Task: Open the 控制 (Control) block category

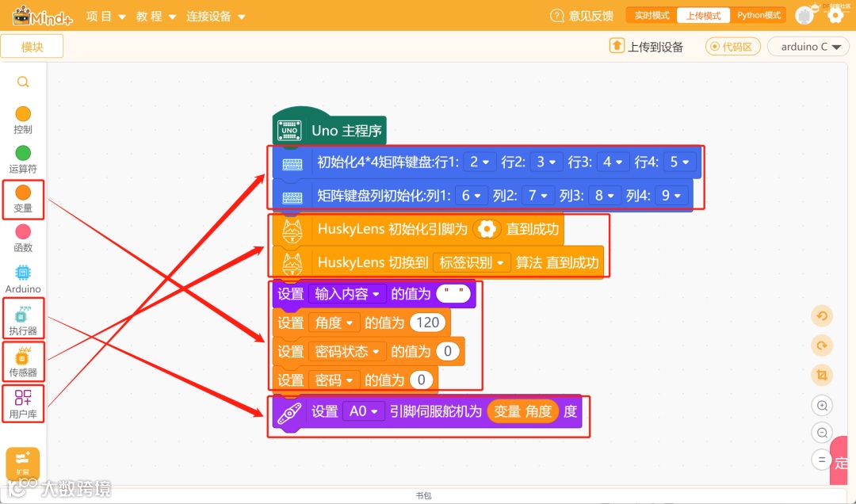Action: (23, 120)
